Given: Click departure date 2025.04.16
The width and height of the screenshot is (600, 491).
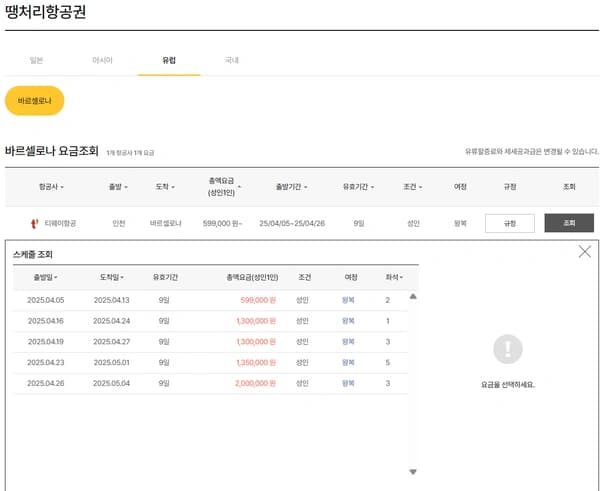Looking at the screenshot, I should coord(46,321).
